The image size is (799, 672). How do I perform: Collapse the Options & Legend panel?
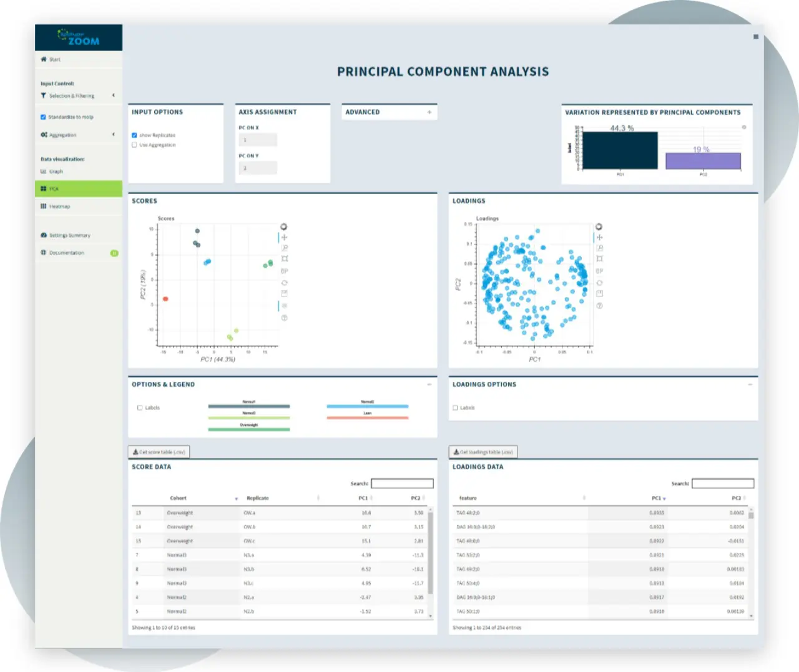(x=429, y=384)
